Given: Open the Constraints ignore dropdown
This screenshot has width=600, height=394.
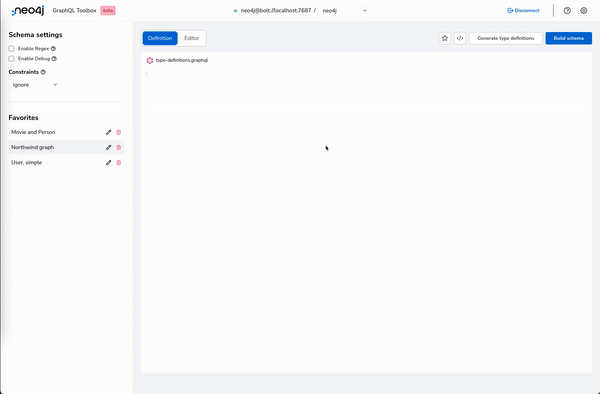Looking at the screenshot, I should [x=34, y=85].
